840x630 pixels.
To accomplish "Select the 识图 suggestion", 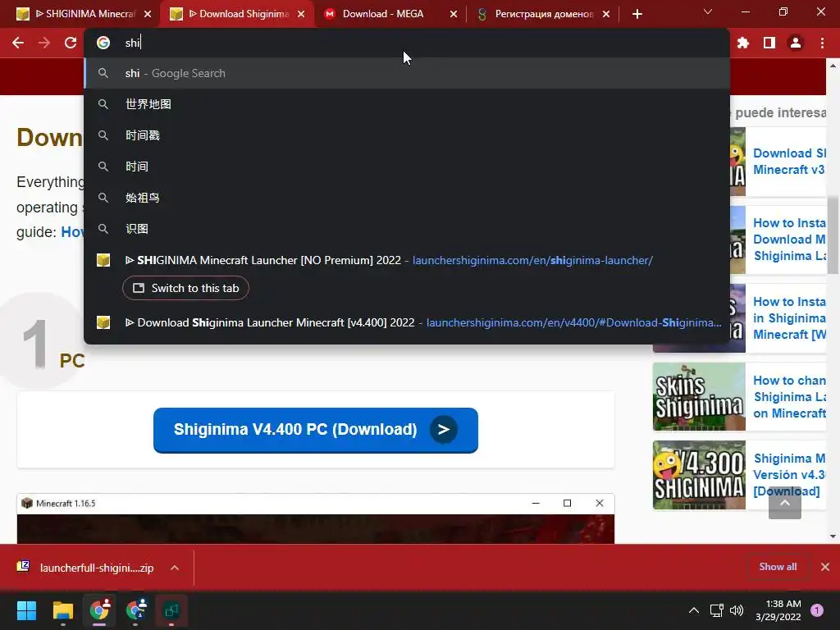I will pos(407,229).
